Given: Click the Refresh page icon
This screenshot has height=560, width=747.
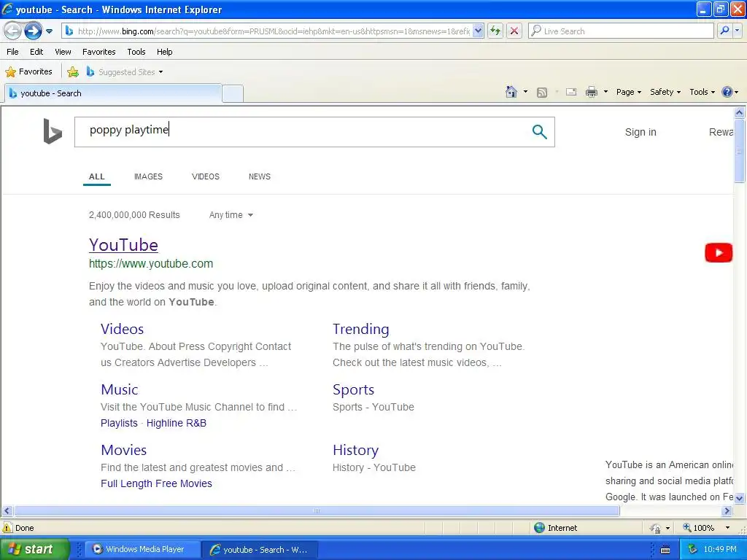Looking at the screenshot, I should [x=495, y=31].
